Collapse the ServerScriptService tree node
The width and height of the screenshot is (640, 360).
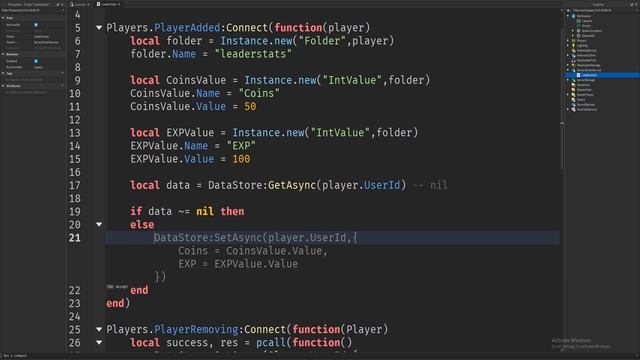coord(568,70)
